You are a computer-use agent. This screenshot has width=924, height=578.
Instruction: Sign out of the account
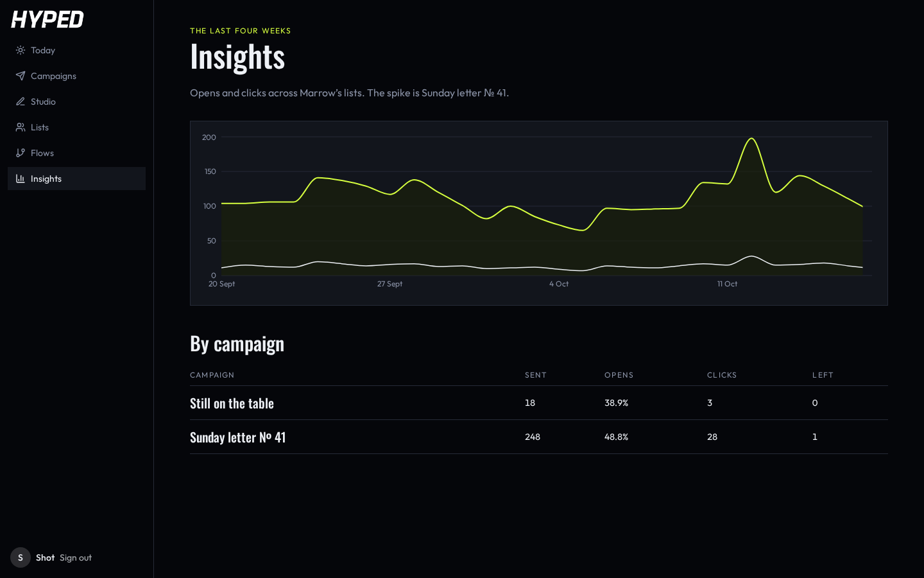tap(76, 557)
